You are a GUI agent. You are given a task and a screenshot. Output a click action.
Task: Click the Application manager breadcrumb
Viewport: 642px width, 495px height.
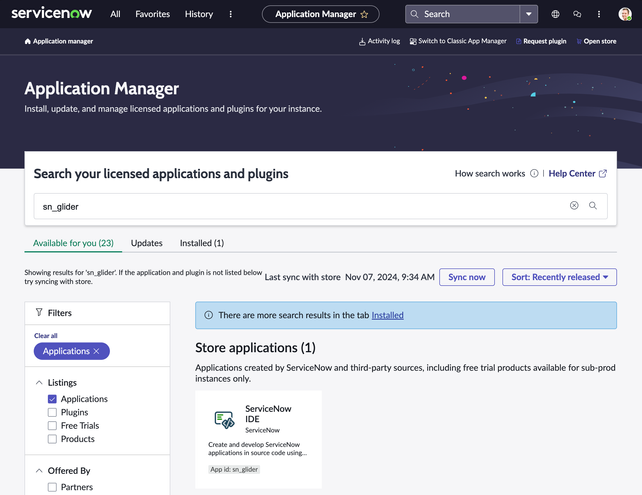(x=63, y=41)
